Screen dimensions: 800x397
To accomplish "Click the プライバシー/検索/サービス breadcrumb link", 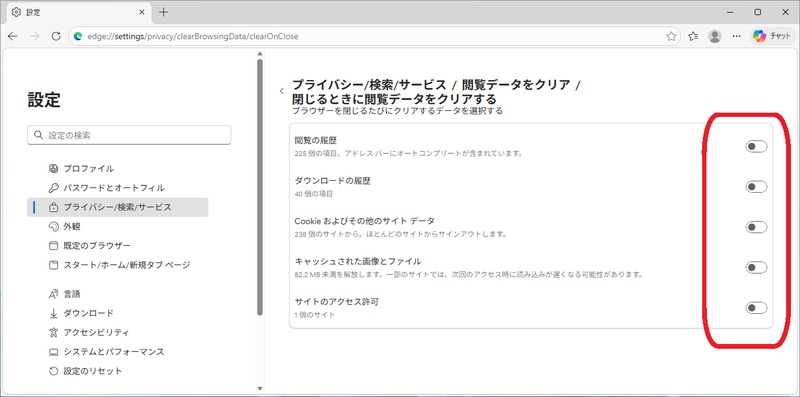I will (x=370, y=85).
